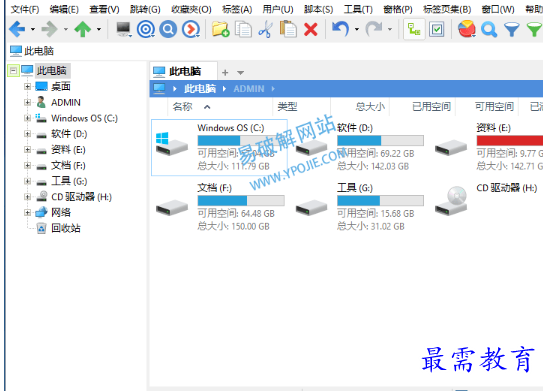Click ADMIN breadcrumb in path bar
This screenshot has width=543, height=391.
(249, 89)
